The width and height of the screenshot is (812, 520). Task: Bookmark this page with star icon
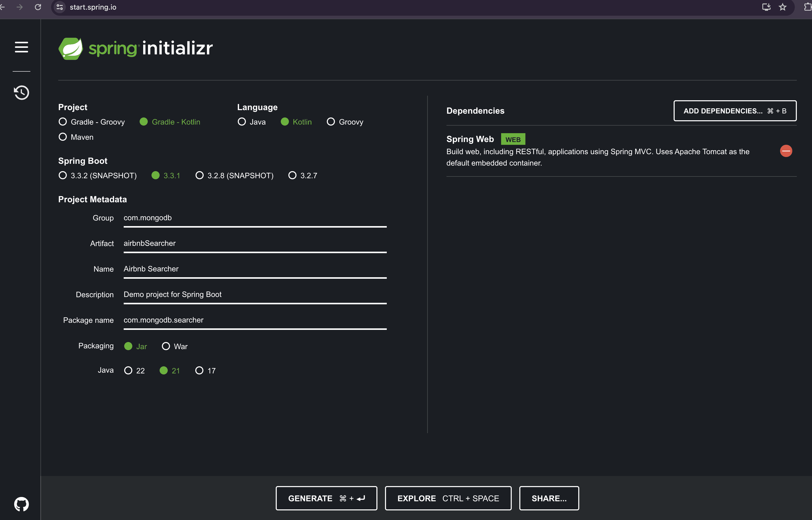(783, 7)
